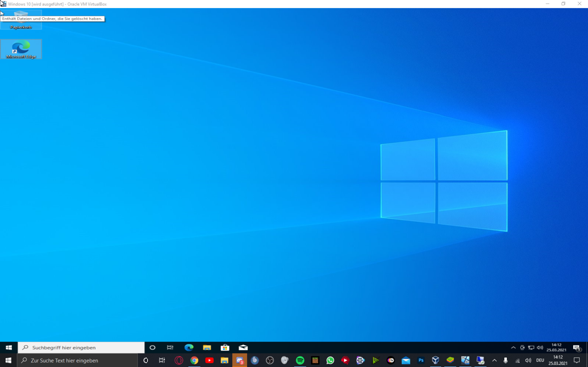Launch Opera from the host taskbar
588x367 pixels.
(179, 360)
